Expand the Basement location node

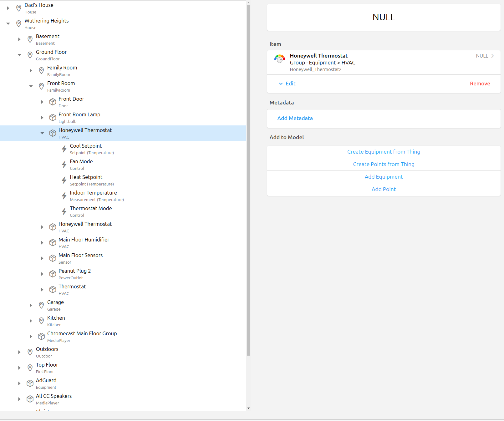pos(19,39)
